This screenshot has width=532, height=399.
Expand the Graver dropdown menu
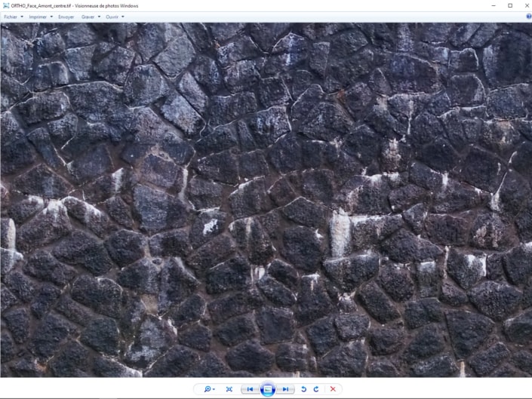pos(91,17)
